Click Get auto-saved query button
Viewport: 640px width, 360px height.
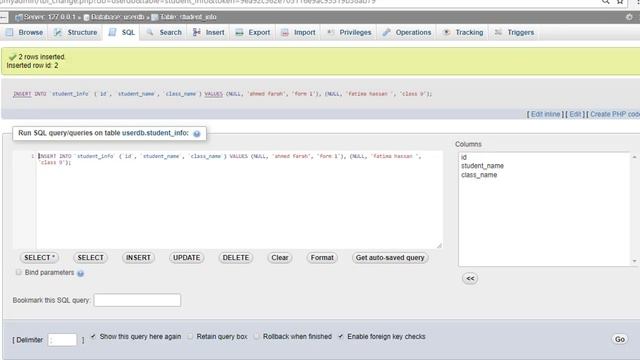pos(390,258)
